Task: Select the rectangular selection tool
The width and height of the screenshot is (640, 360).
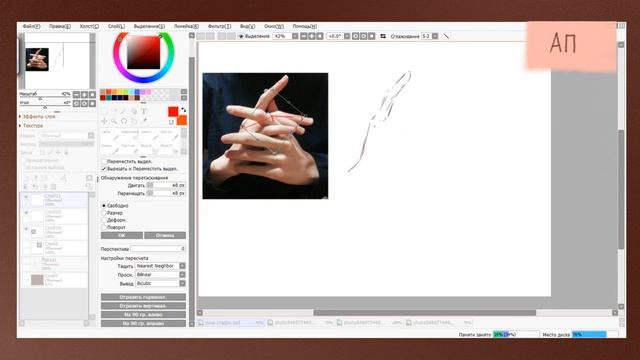Action: [x=104, y=111]
